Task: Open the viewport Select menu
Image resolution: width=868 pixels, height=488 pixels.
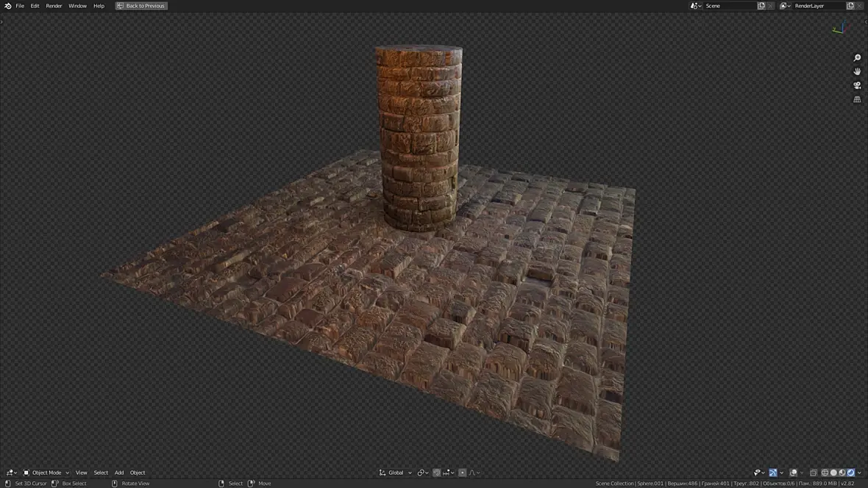Action: [101, 473]
